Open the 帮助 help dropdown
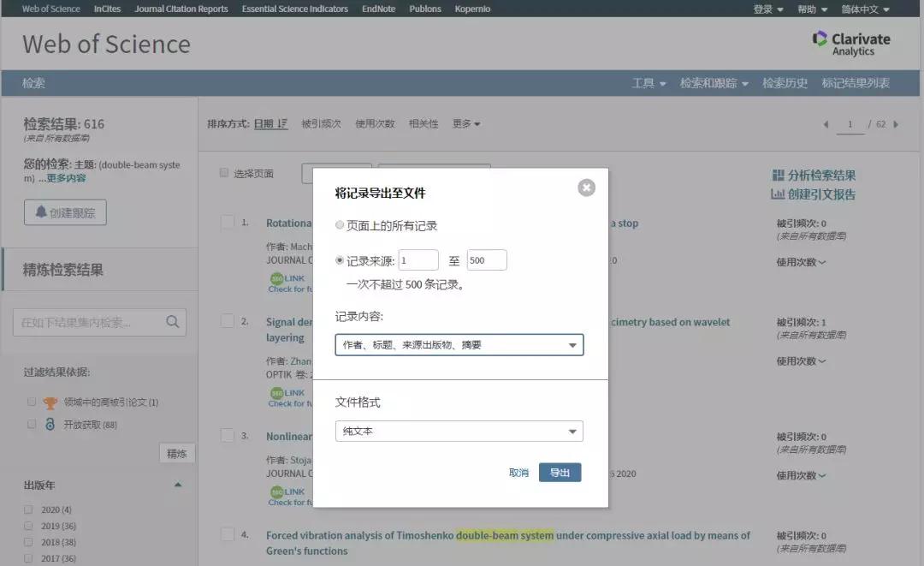Screen dimensions: 924x566 coord(812,9)
